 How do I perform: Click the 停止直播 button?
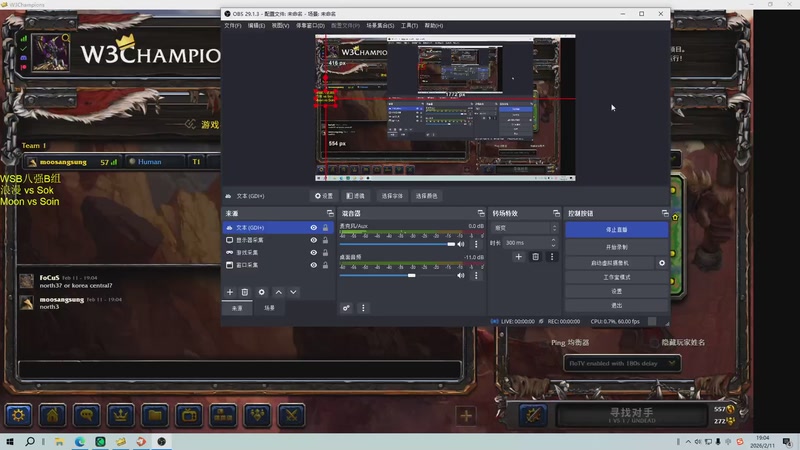(616, 230)
